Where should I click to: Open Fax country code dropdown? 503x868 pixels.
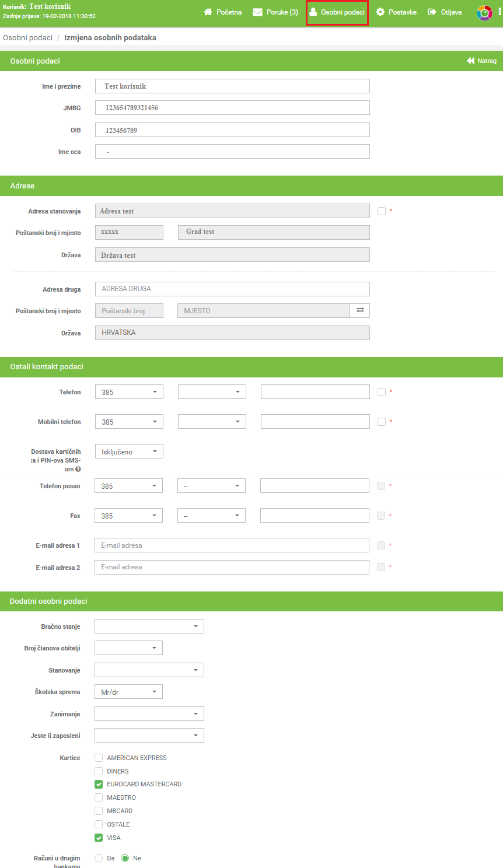[128, 516]
